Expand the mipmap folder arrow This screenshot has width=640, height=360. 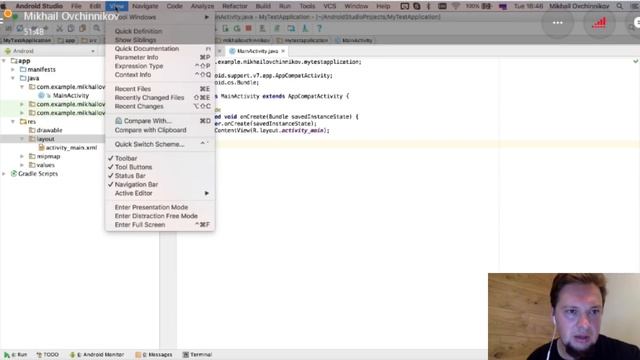coord(22,156)
